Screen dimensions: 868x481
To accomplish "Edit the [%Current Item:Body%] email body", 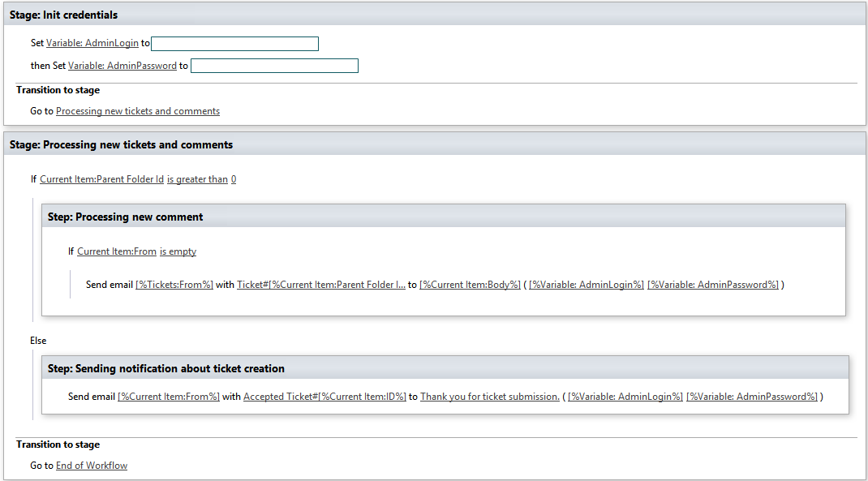I will [470, 284].
